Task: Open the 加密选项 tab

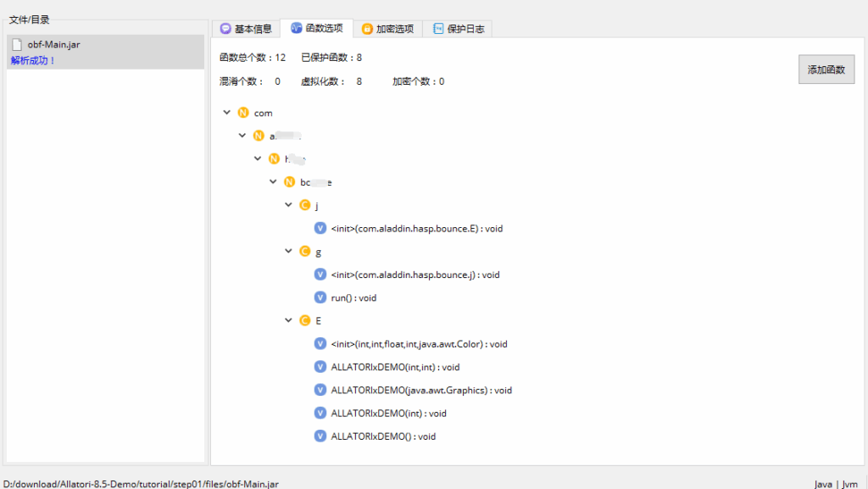Action: 387,29
